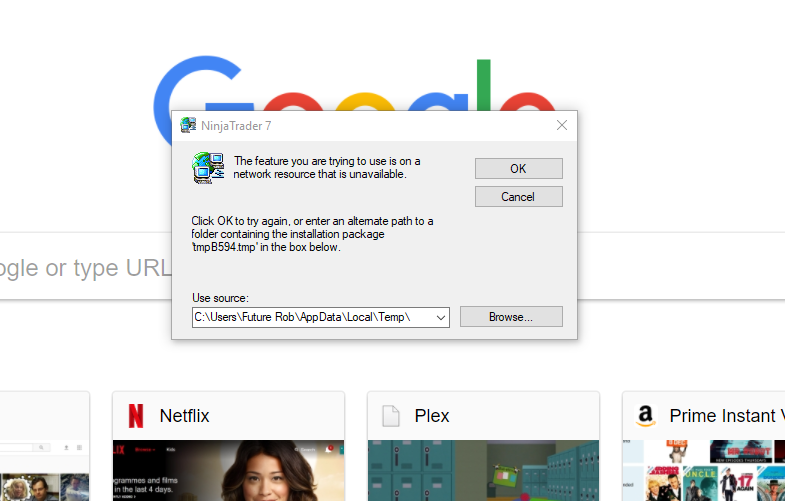This screenshot has height=501, width=785.
Task: Click the NinjaTrader 7 title bar icon
Action: (188, 125)
